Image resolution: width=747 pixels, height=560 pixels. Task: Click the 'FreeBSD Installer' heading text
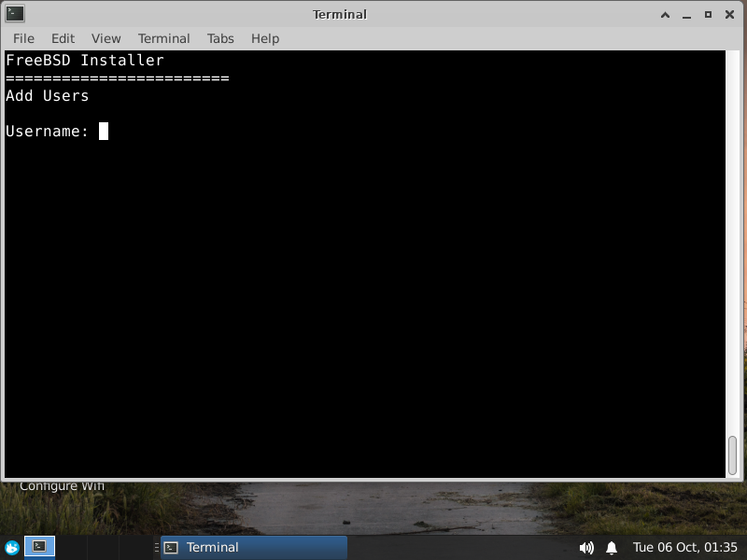point(84,61)
